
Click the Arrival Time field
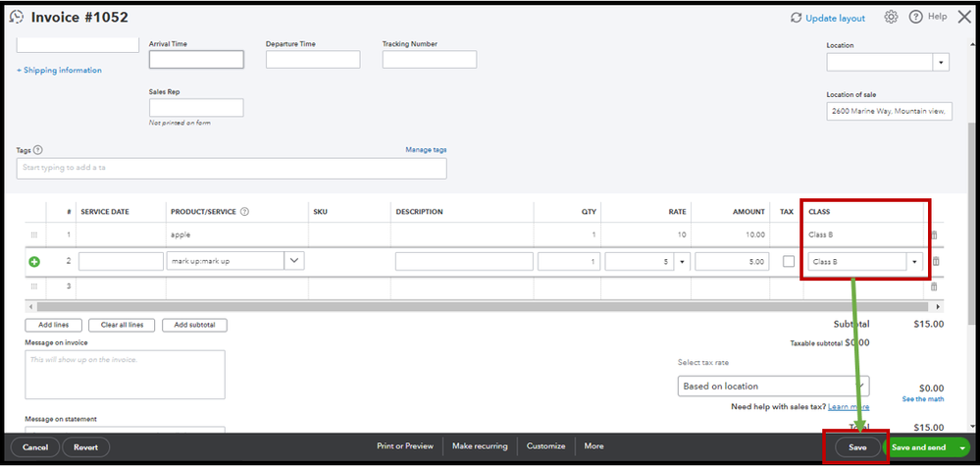coord(196,60)
